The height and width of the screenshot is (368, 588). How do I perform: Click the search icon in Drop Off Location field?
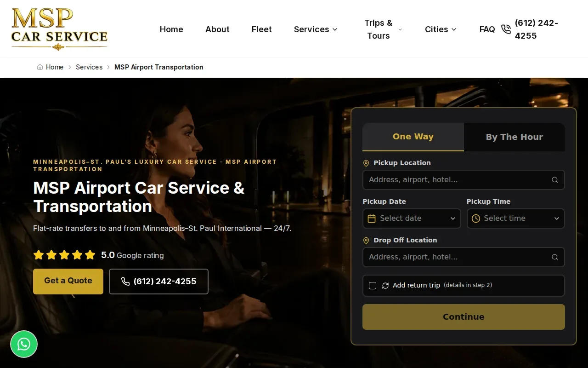(555, 257)
